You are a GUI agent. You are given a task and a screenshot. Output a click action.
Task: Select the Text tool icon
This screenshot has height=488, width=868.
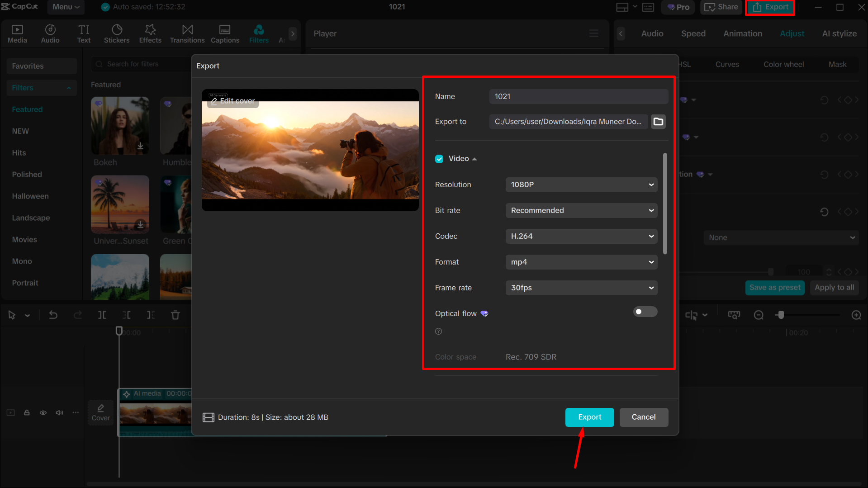click(84, 33)
